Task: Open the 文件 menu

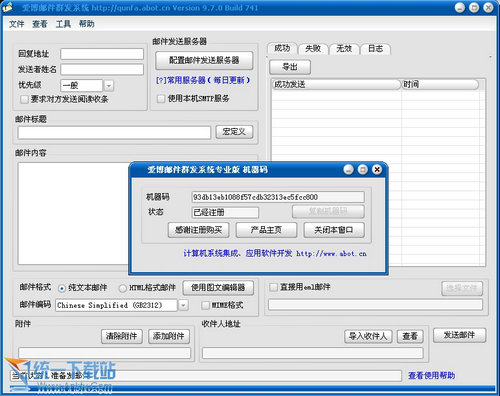Action: coord(16,24)
